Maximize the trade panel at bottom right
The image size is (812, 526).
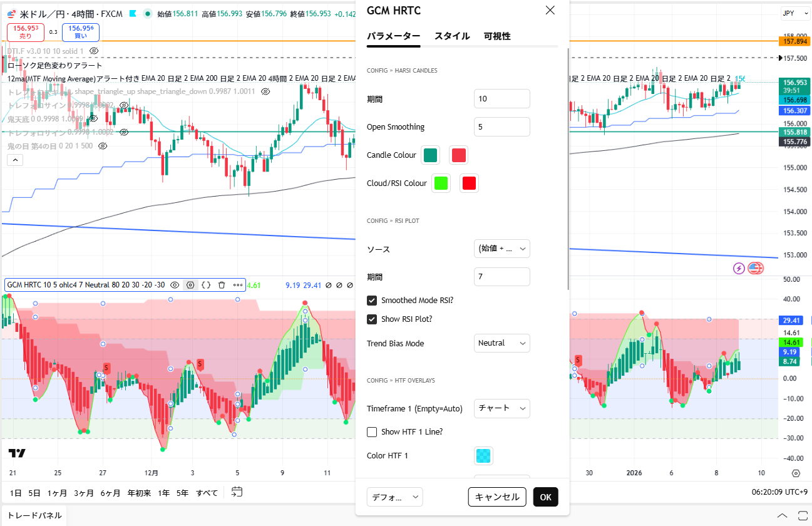coord(801,515)
